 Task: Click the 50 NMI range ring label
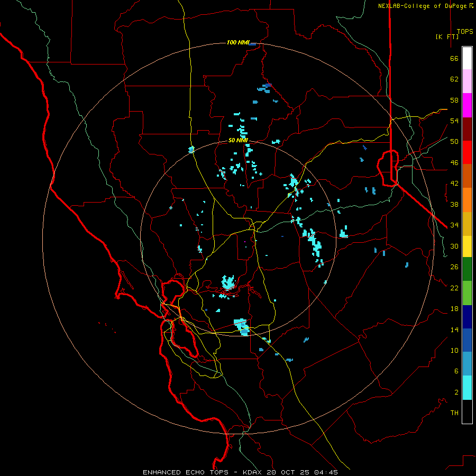coord(238,140)
